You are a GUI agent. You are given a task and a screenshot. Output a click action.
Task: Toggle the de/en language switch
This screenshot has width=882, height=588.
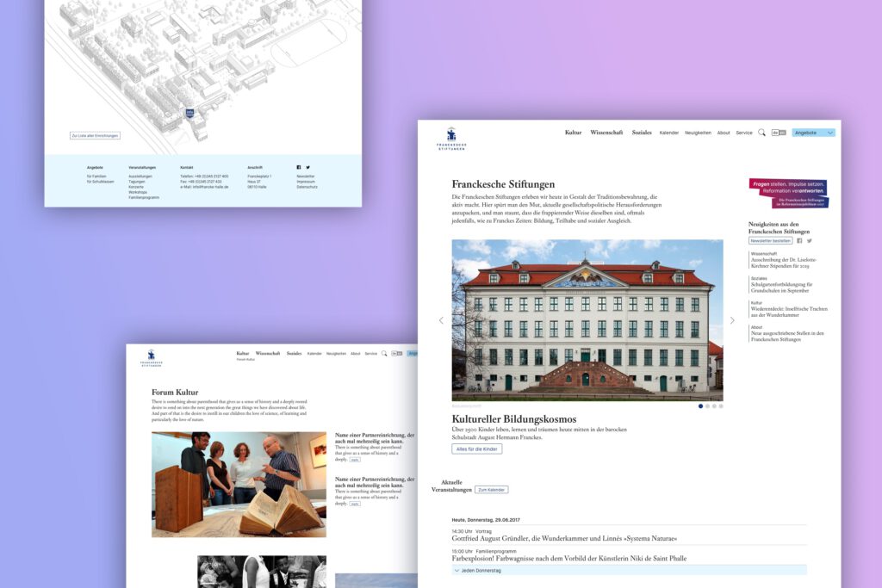click(x=779, y=133)
